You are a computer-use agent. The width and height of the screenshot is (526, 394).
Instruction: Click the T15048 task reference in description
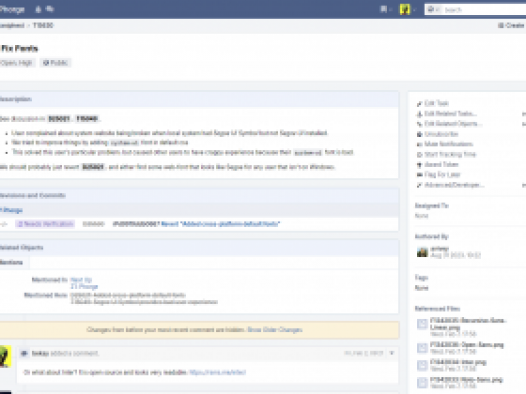click(87, 119)
